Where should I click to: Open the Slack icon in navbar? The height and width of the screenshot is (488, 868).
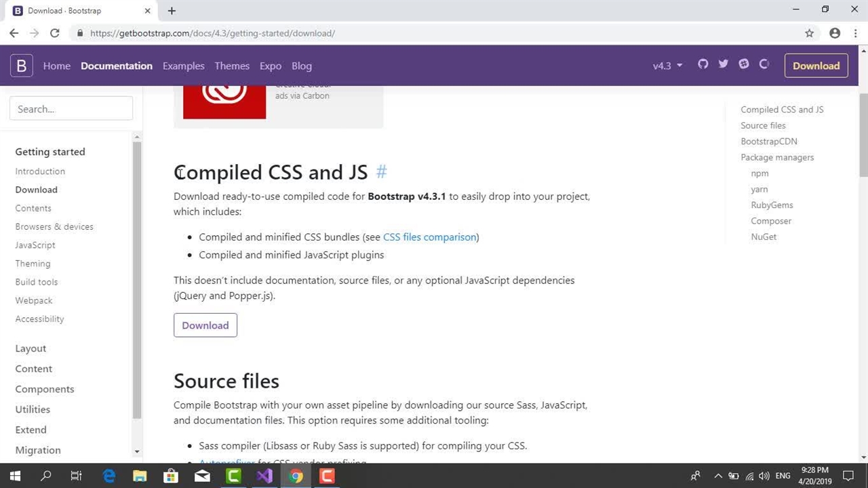(x=744, y=64)
